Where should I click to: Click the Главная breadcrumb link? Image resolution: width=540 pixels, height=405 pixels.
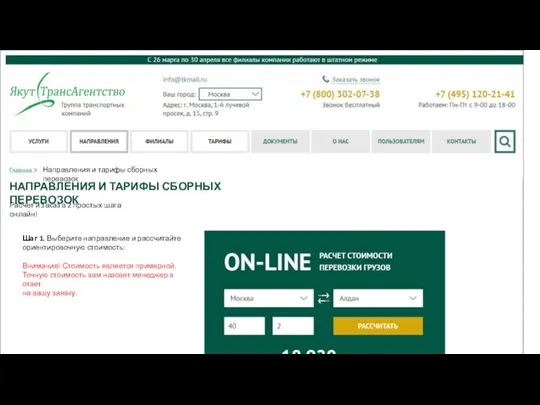[x=20, y=170]
